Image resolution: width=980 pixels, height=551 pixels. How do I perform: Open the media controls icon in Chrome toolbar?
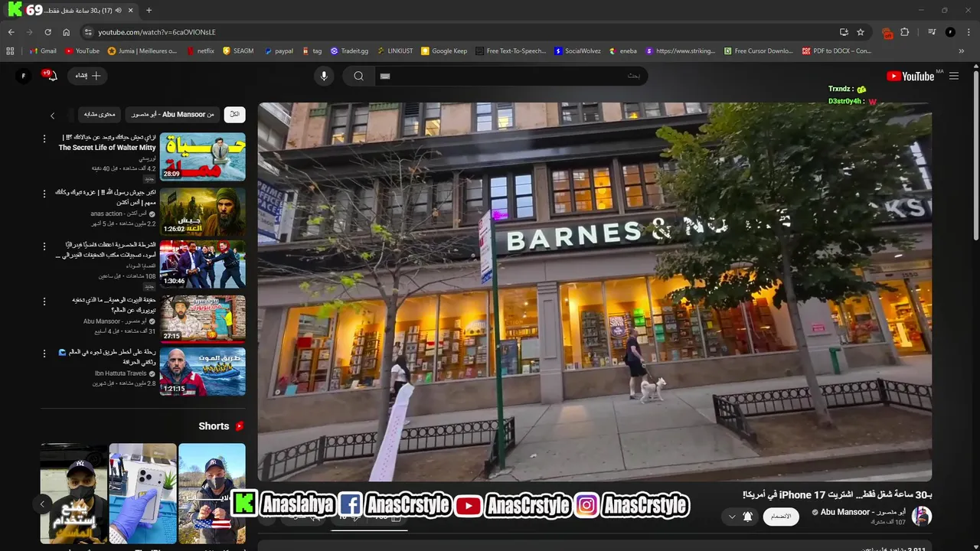click(932, 32)
